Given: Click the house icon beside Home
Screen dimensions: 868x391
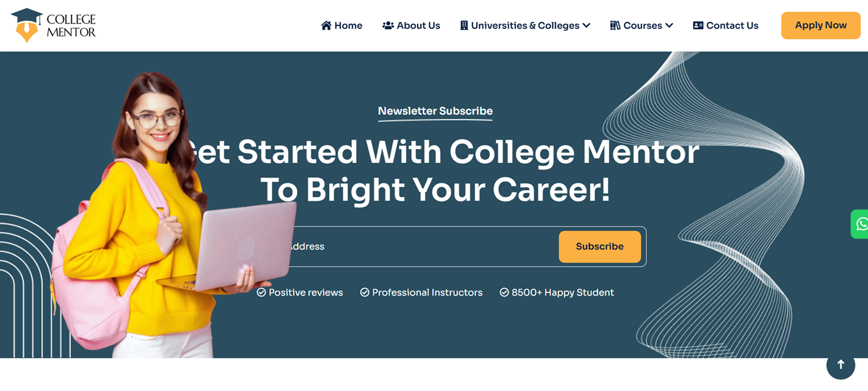Looking at the screenshot, I should [326, 25].
